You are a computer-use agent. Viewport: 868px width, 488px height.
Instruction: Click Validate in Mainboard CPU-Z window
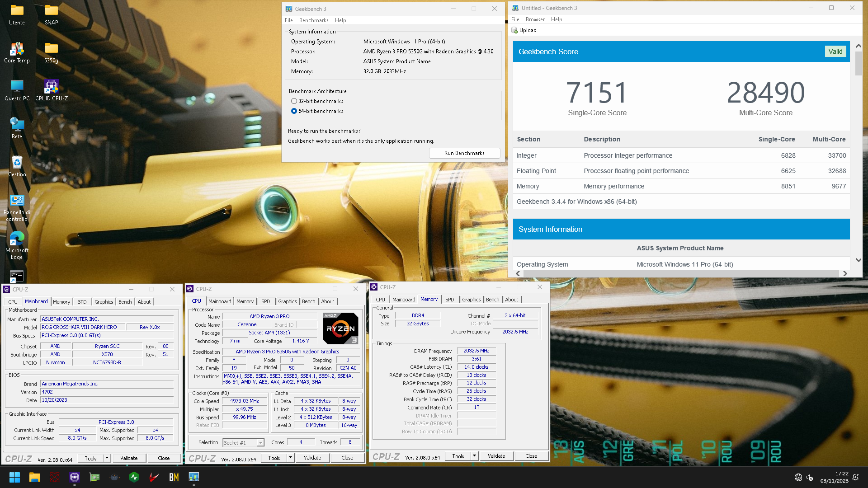click(x=129, y=458)
